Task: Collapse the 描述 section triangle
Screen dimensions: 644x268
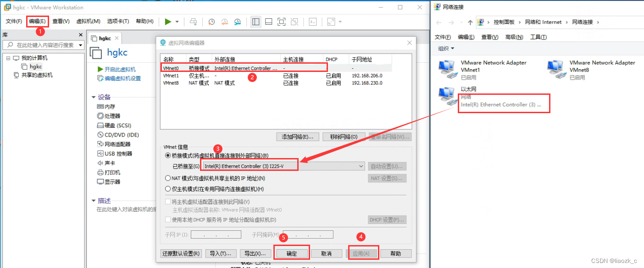Action: [x=94, y=201]
